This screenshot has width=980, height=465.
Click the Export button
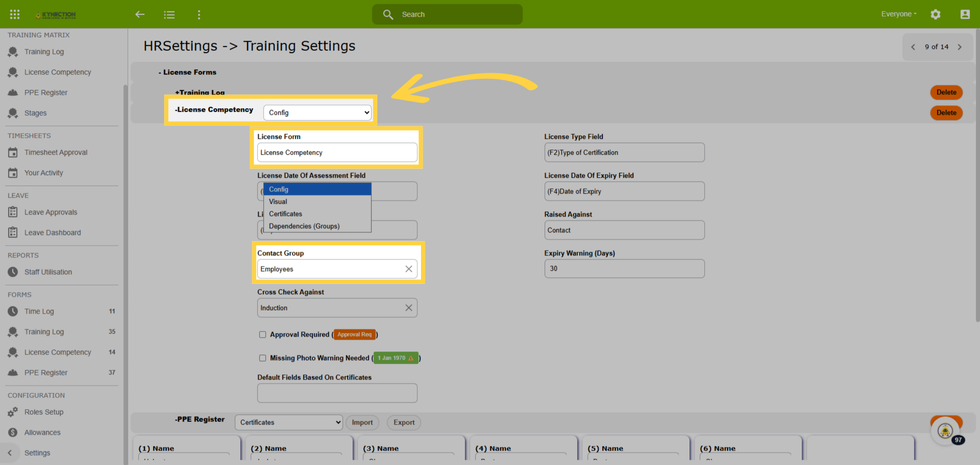pyautogui.click(x=404, y=423)
